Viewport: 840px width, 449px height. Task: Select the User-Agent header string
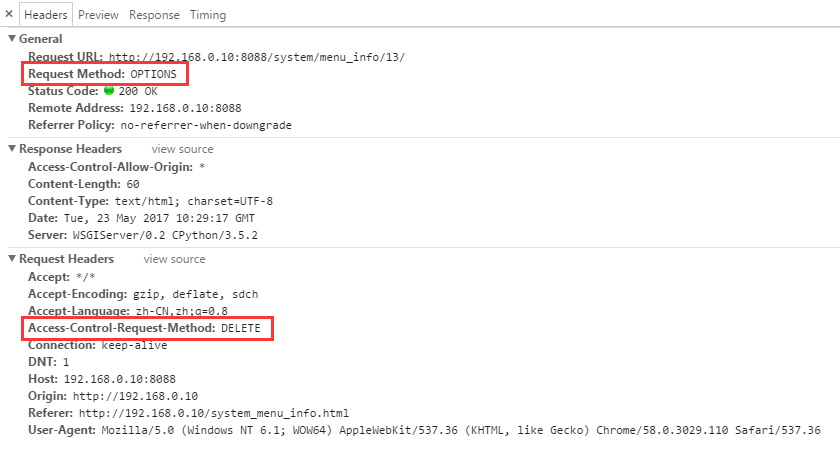click(461, 430)
